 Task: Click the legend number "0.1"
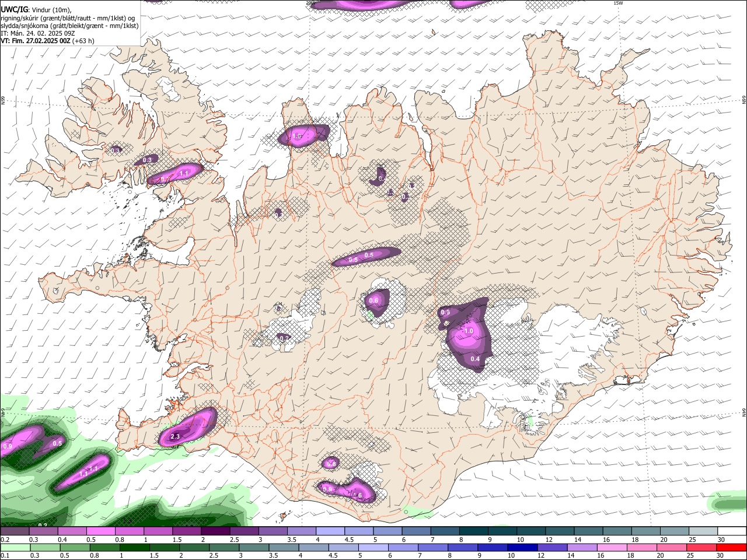tap(5, 555)
